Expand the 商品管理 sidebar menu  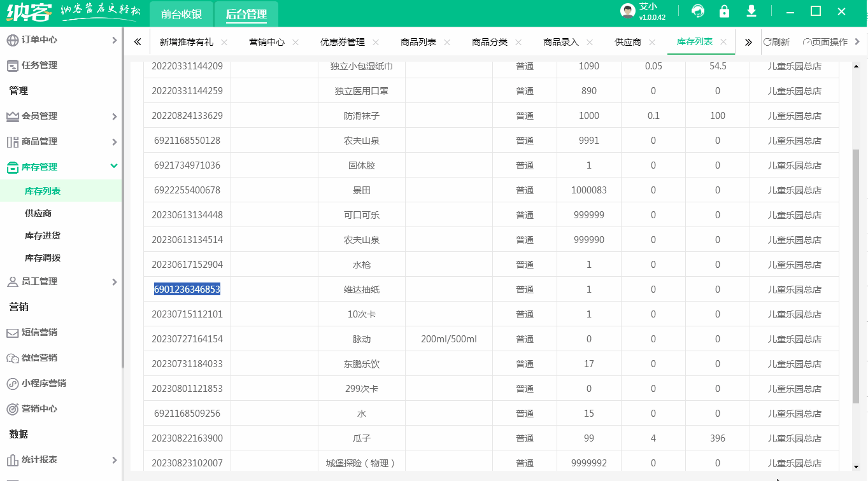tap(60, 141)
